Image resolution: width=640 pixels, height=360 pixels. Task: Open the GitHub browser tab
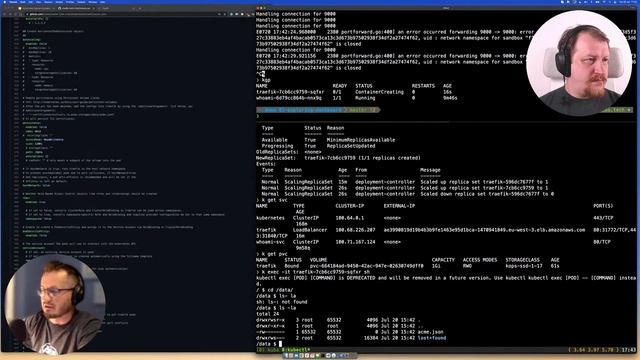coord(76,8)
